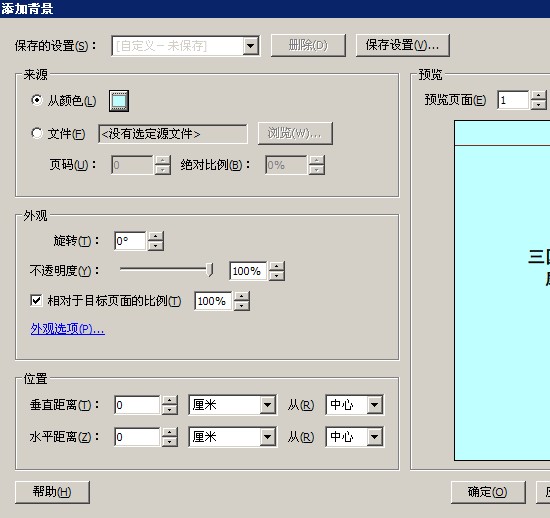Open the background color swatch picker
This screenshot has height=518, width=550.
119,101
